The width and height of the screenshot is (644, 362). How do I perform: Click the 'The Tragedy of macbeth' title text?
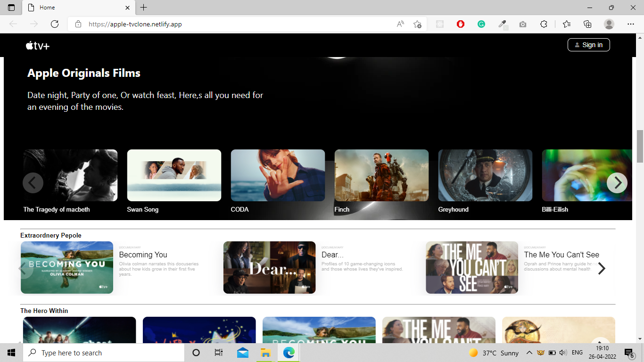click(57, 209)
